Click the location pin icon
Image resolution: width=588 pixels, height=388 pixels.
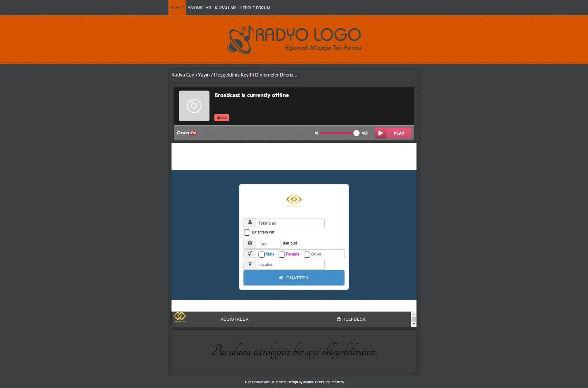(x=250, y=264)
